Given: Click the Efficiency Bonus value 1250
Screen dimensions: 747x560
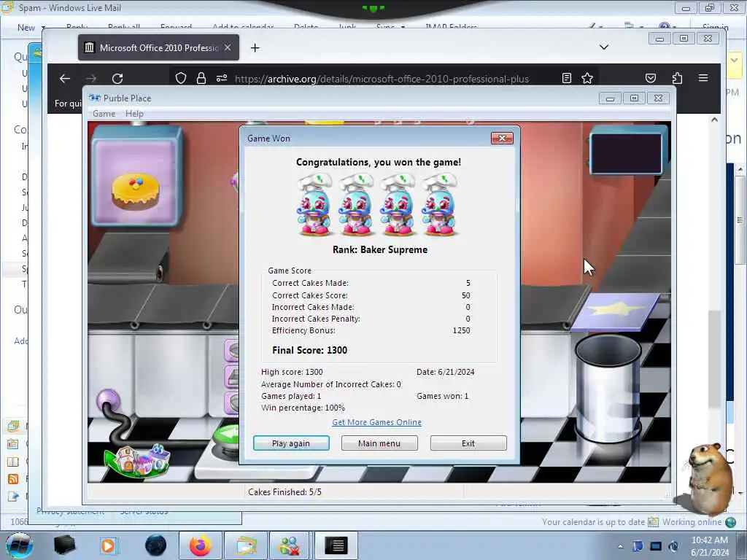Looking at the screenshot, I should coord(461,330).
